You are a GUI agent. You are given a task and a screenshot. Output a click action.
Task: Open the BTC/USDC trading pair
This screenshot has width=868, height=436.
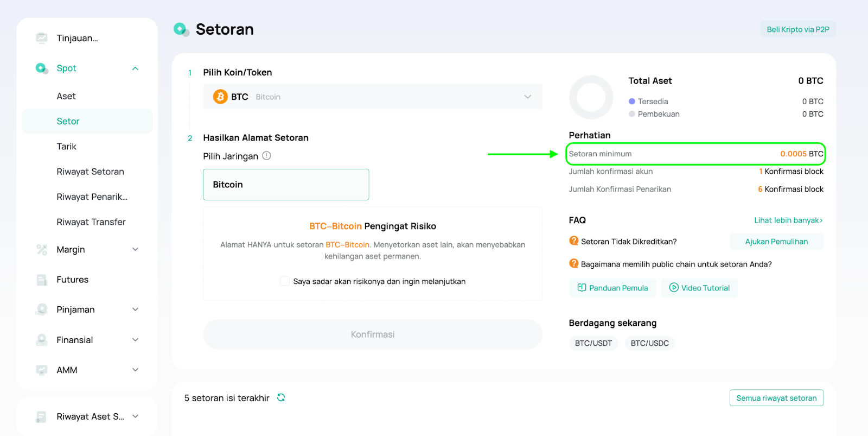(650, 343)
